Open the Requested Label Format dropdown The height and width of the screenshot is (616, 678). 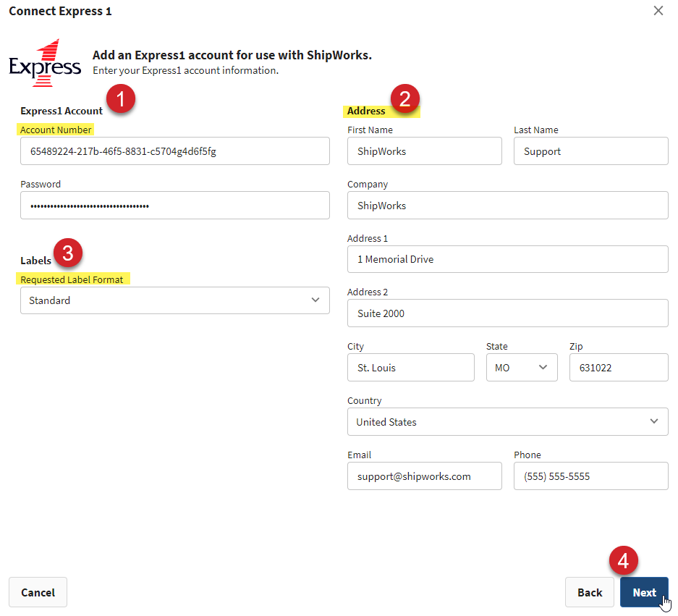tap(174, 300)
